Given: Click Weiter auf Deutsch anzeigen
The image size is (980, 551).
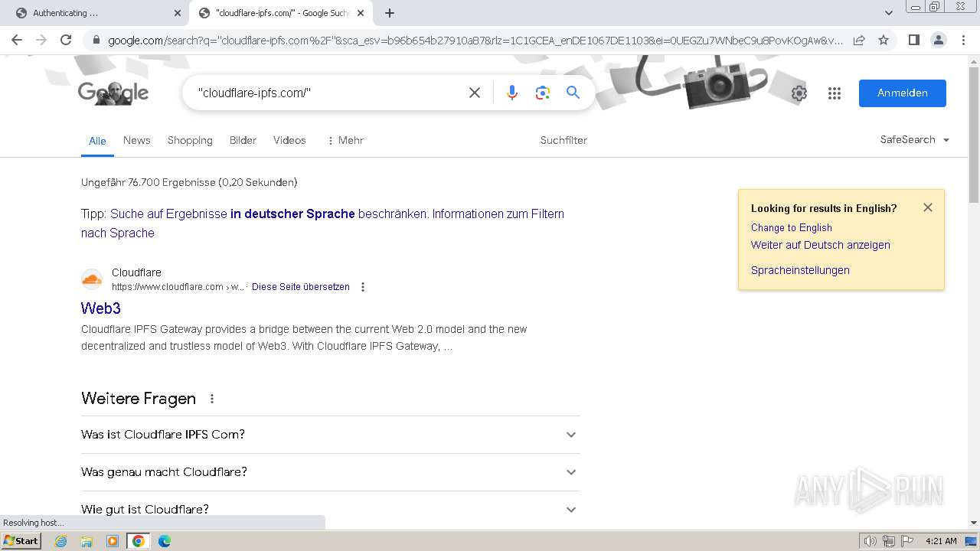Looking at the screenshot, I should tap(820, 245).
